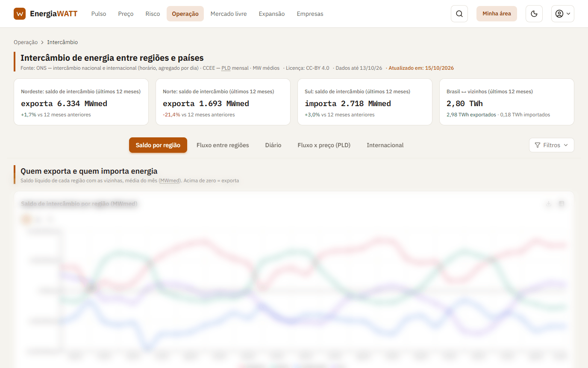Click the table view icon on chart
Viewport: 588px width, 368px height.
562,204
